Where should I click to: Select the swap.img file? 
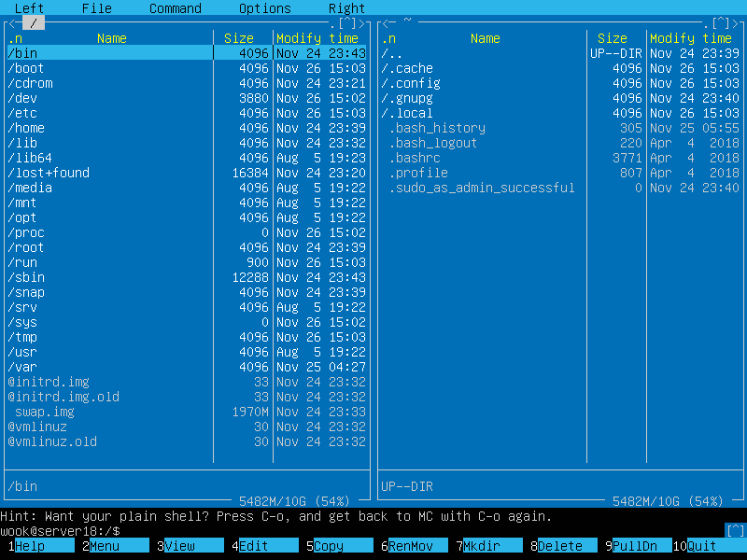click(x=45, y=412)
